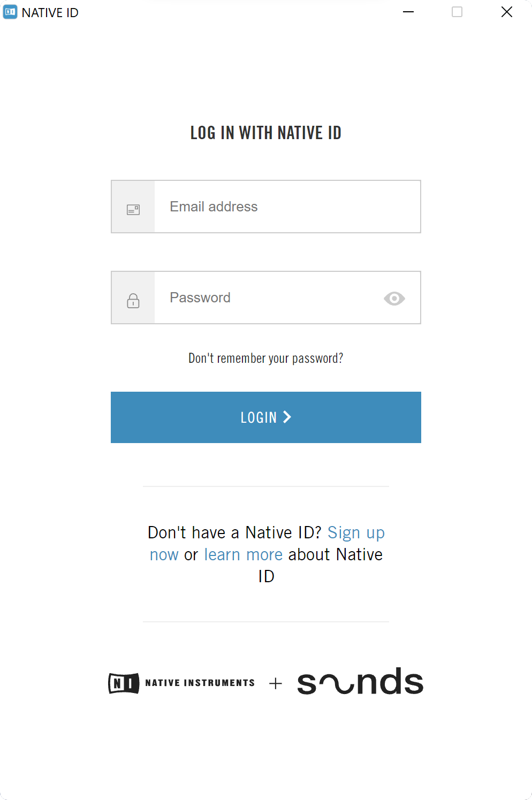This screenshot has width=532, height=800.
Task: Toggle password visibility eye icon
Action: pos(394,298)
